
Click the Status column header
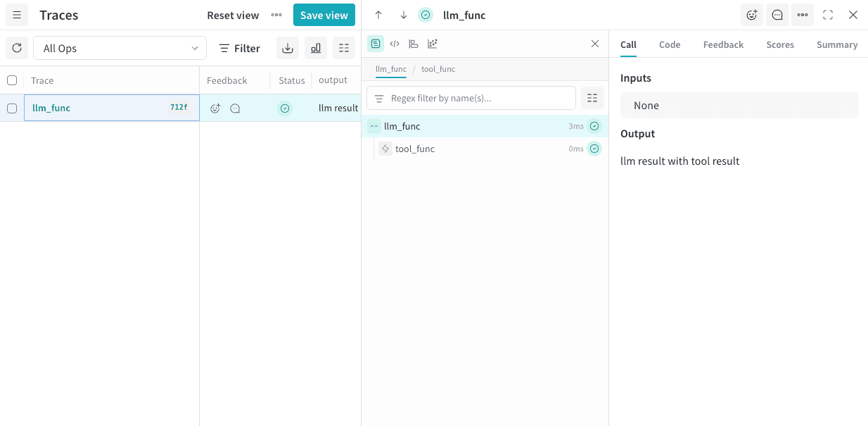tap(292, 80)
